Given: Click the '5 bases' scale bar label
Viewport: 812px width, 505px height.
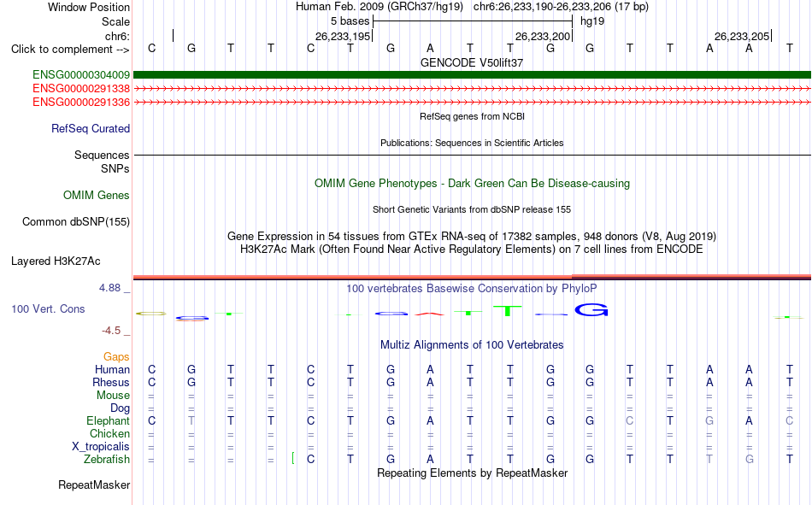Looking at the screenshot, I should 350,21.
